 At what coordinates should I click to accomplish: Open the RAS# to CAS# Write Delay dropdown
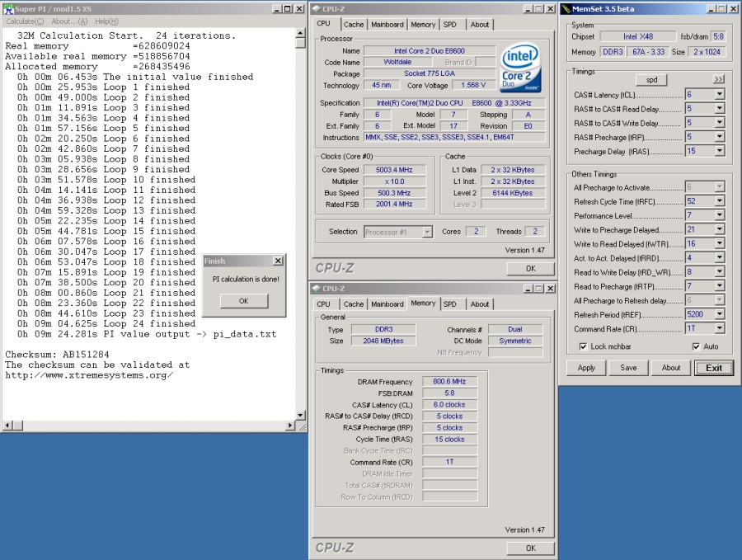[719, 123]
